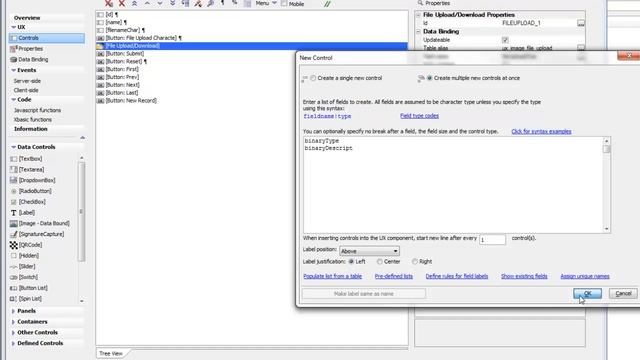The image size is (640, 360).
Task: Click Populate list from a table link
Action: (x=333, y=276)
